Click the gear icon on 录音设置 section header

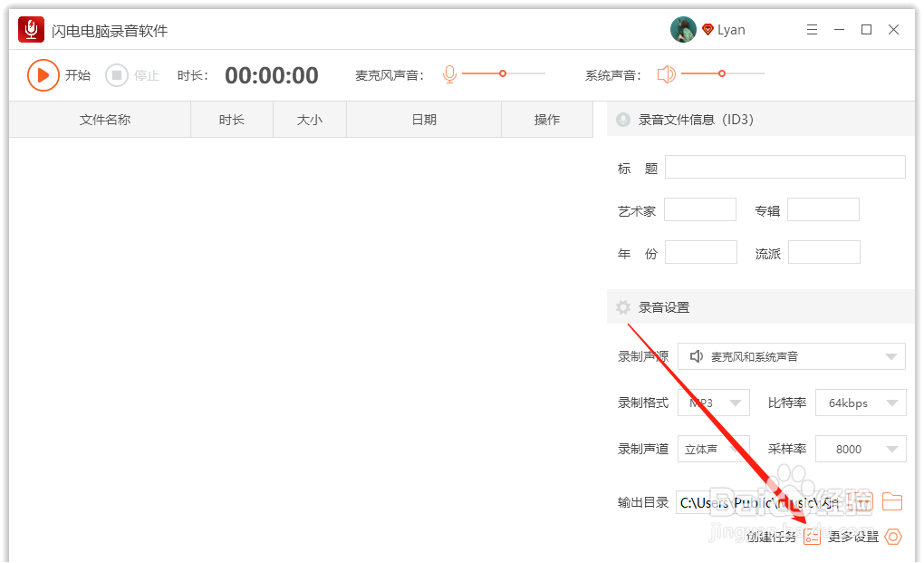(621, 306)
